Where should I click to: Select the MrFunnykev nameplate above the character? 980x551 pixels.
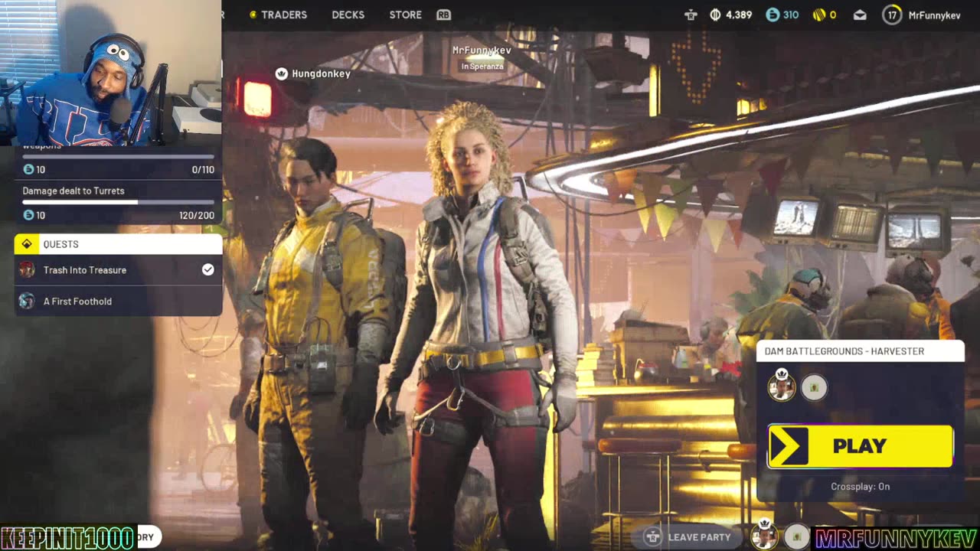(x=482, y=51)
